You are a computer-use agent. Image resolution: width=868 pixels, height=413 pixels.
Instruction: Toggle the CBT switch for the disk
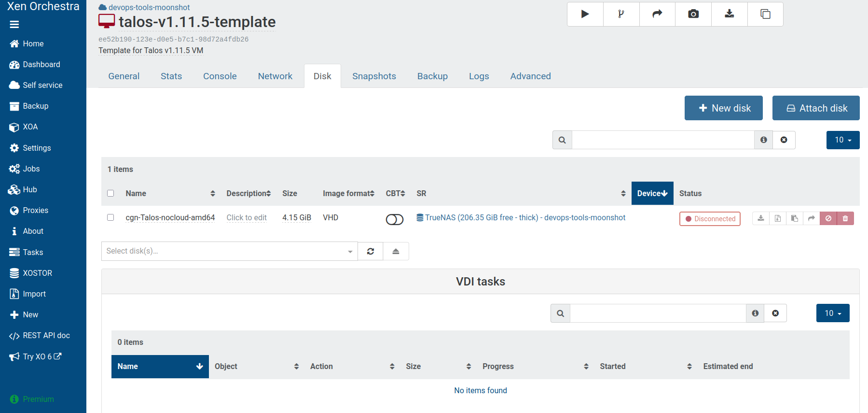pyautogui.click(x=395, y=219)
